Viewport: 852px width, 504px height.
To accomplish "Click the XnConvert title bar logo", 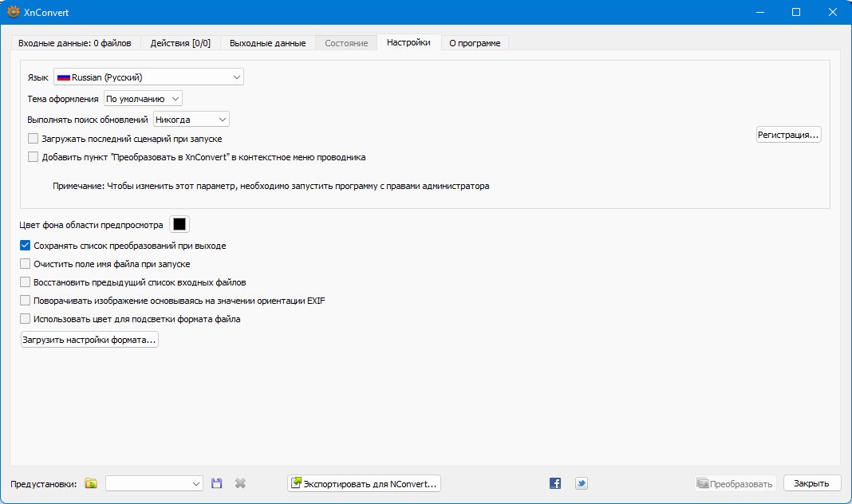I will (x=13, y=11).
